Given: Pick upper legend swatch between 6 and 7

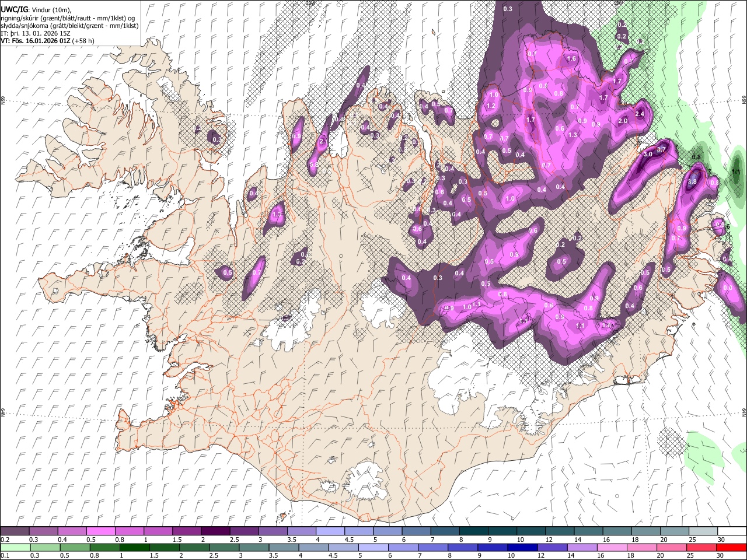Looking at the screenshot, I should pyautogui.click(x=416, y=531).
